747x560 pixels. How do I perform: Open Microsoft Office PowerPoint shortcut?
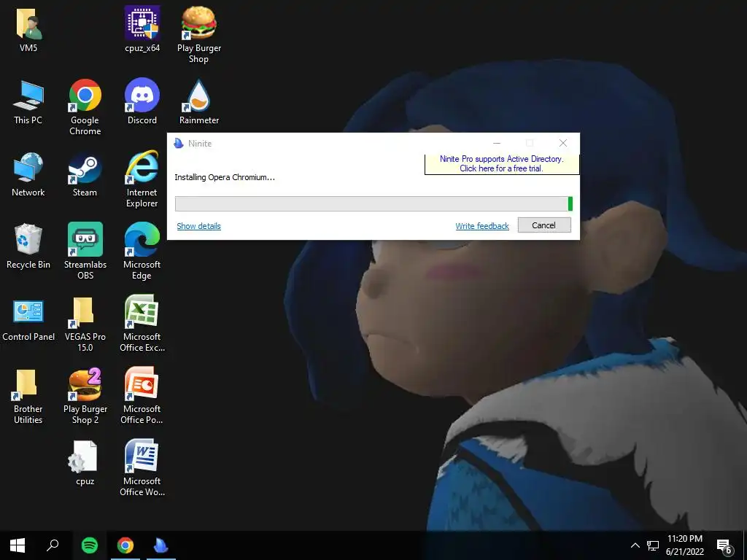[x=142, y=396]
